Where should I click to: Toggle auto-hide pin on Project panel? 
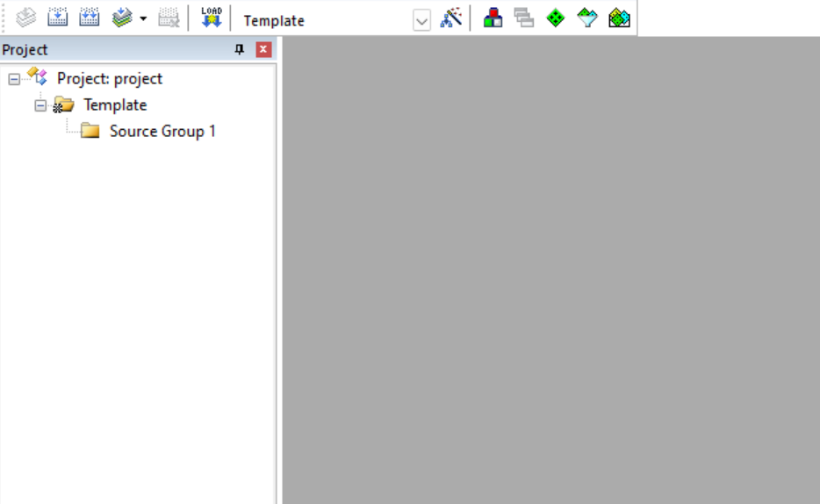click(240, 50)
